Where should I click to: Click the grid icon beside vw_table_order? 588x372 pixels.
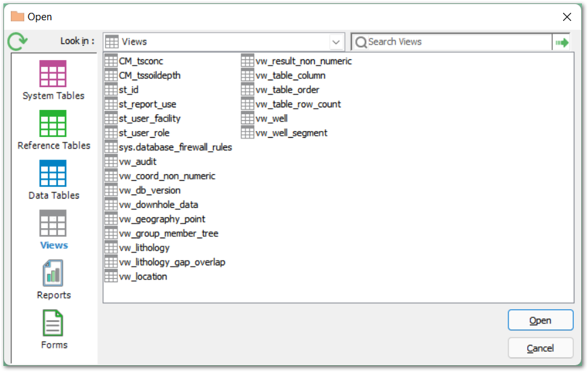pyautogui.click(x=247, y=90)
